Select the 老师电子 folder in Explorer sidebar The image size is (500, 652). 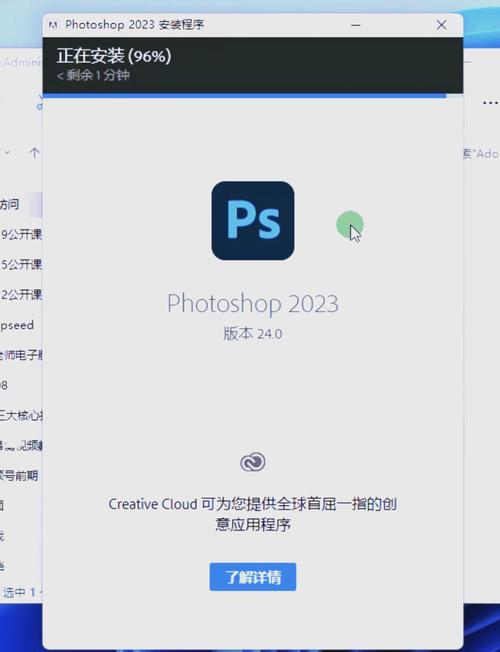point(21,355)
